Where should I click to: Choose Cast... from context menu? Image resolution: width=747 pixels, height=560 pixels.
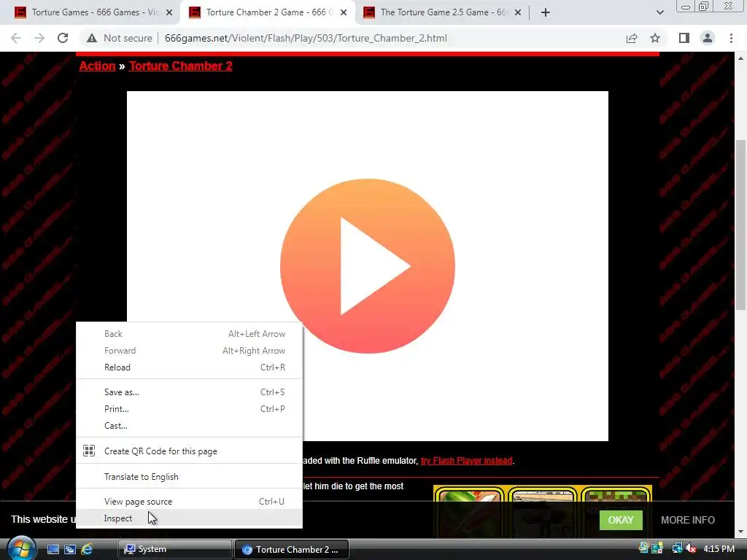pyautogui.click(x=189, y=426)
